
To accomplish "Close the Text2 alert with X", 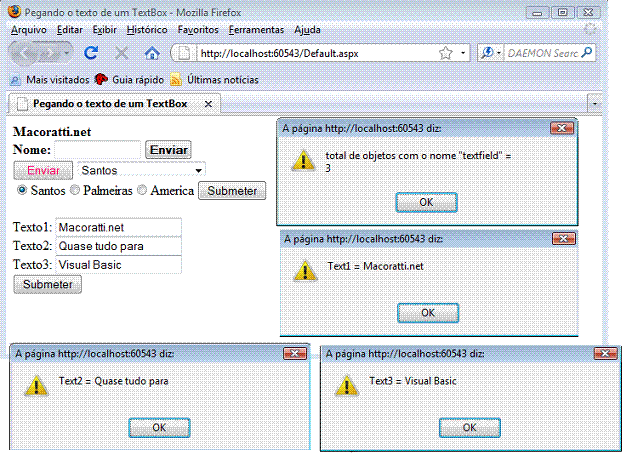I will 295,353.
